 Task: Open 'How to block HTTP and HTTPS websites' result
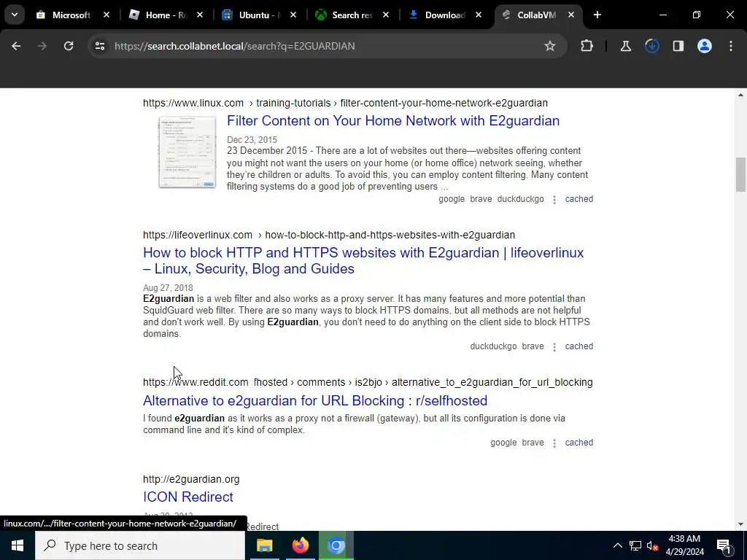[363, 260]
